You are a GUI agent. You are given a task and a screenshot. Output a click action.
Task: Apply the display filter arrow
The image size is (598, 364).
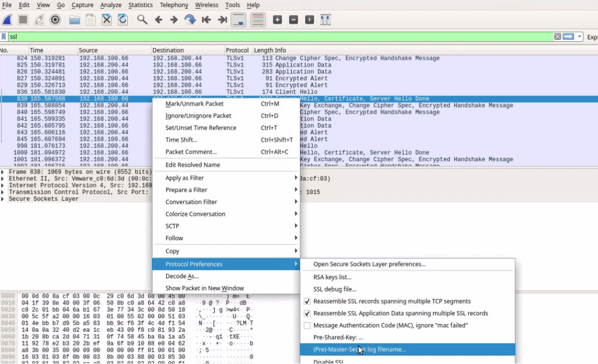coord(568,37)
